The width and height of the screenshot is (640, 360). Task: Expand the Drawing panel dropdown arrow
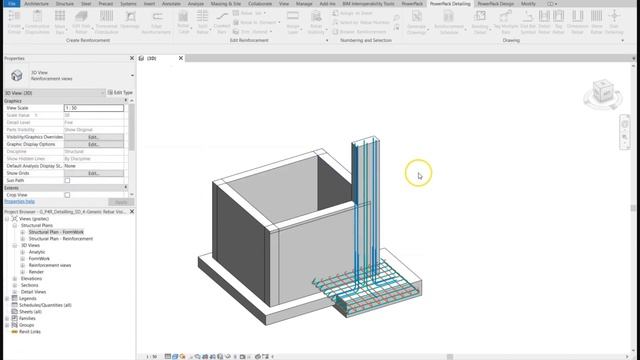coord(622,40)
